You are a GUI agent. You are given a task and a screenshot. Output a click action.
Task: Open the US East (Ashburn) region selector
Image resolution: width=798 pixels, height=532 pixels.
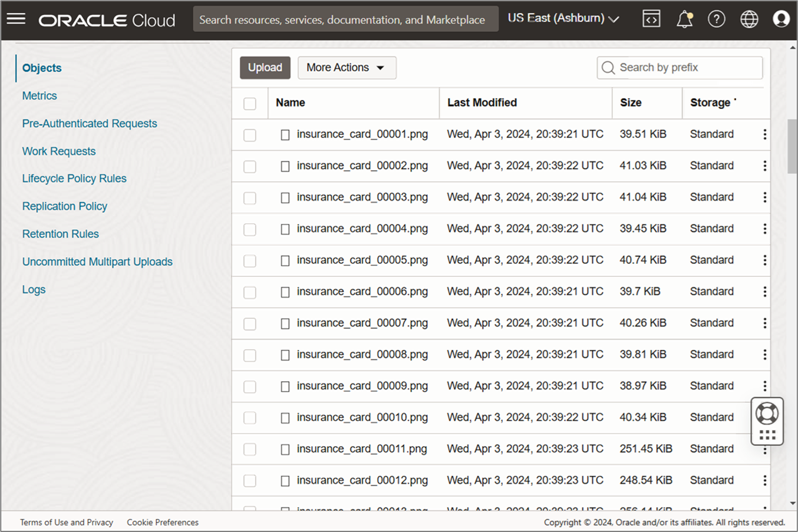point(563,18)
